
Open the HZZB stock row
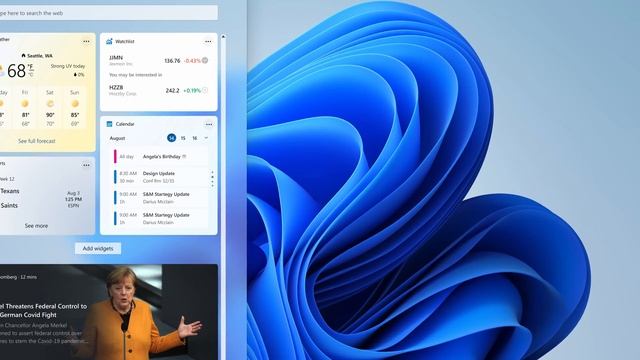pyautogui.click(x=158, y=90)
